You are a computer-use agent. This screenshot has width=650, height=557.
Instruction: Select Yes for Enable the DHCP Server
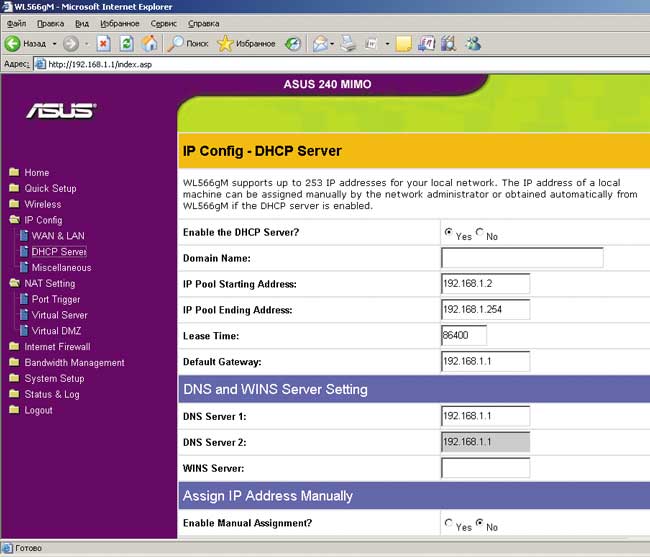click(x=448, y=232)
